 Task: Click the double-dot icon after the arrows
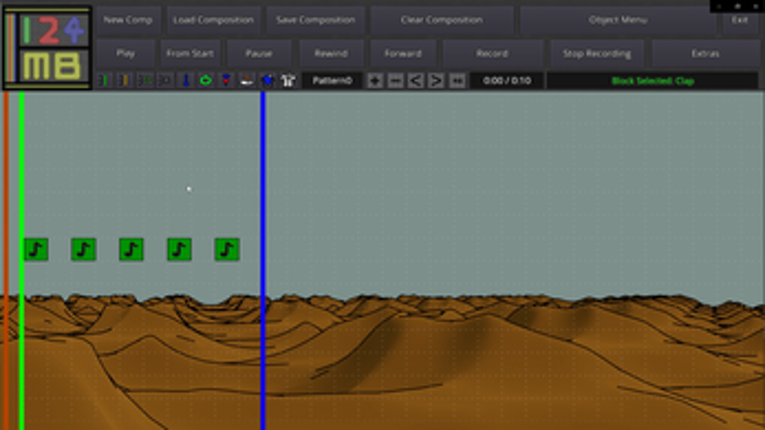coord(457,81)
